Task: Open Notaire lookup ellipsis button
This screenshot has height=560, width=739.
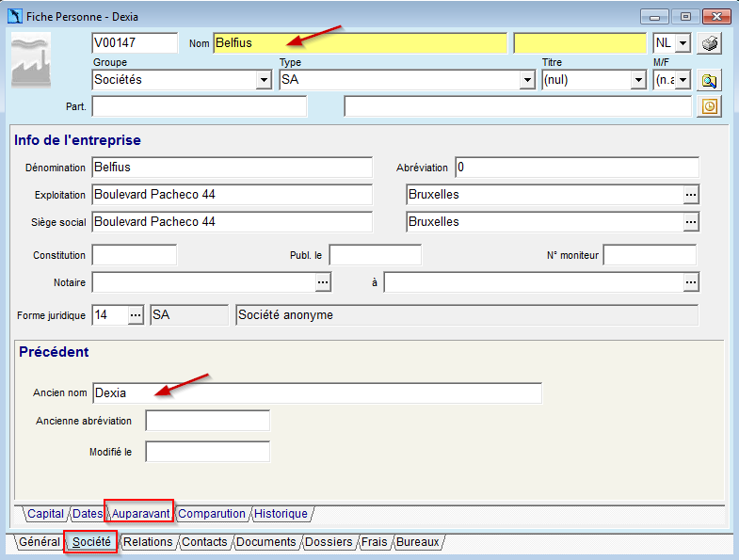Action: [x=323, y=282]
